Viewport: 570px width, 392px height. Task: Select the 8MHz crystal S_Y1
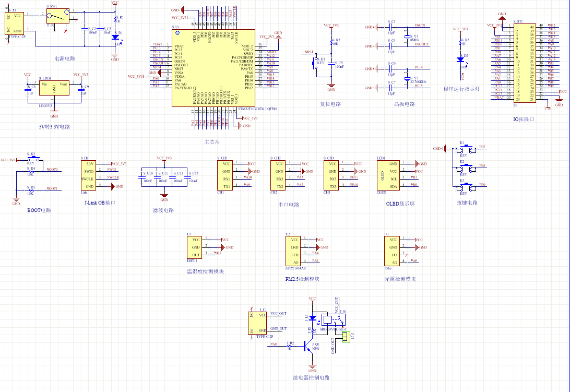(407, 37)
